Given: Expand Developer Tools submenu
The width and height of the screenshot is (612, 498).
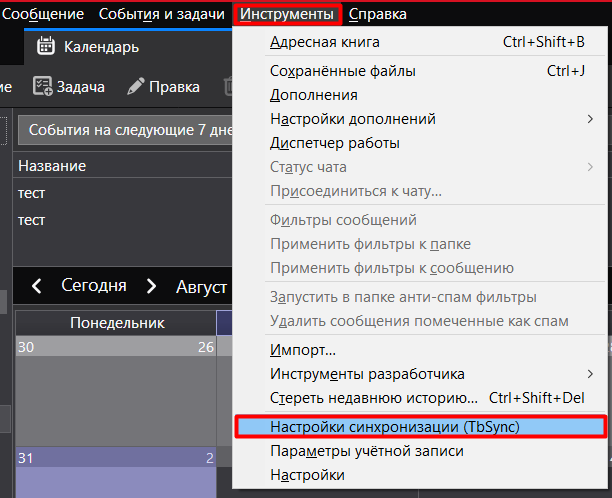Looking at the screenshot, I should (x=590, y=374).
